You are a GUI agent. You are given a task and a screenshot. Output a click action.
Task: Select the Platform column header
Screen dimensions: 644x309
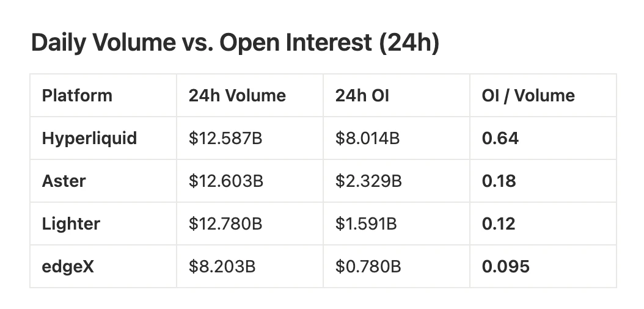coord(77,96)
